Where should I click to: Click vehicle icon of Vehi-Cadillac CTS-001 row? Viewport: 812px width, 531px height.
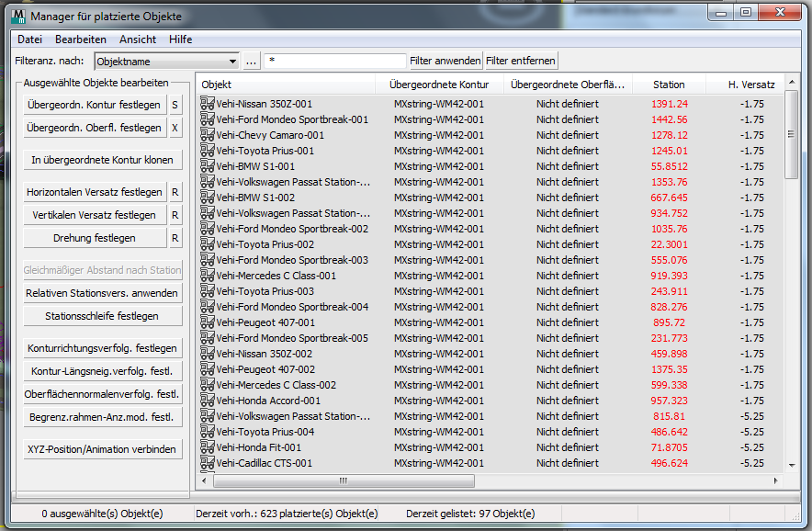tap(208, 463)
